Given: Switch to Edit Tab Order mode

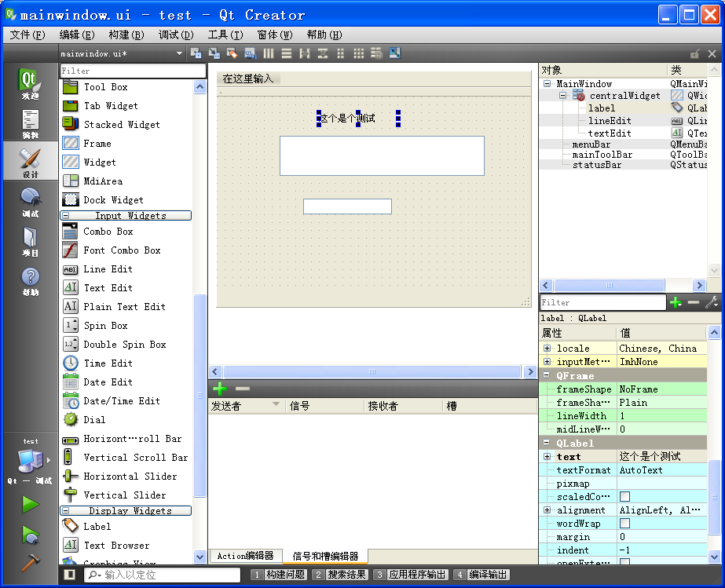Looking at the screenshot, I should pos(250,53).
